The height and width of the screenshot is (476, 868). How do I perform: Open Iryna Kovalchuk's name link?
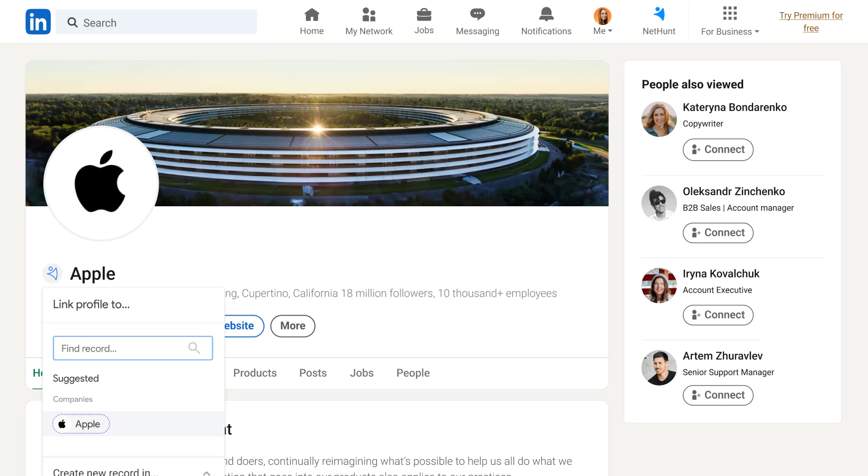721,273
